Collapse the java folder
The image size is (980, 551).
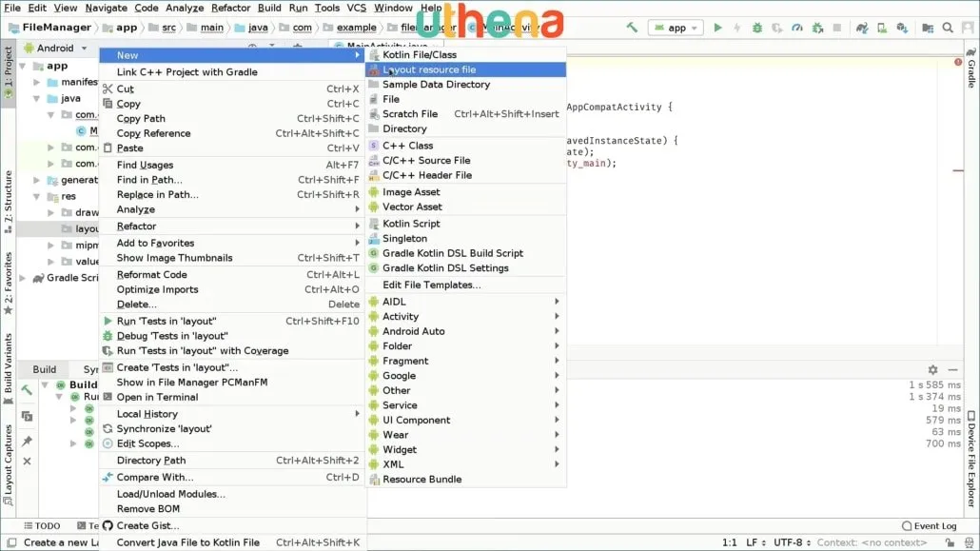(x=37, y=98)
